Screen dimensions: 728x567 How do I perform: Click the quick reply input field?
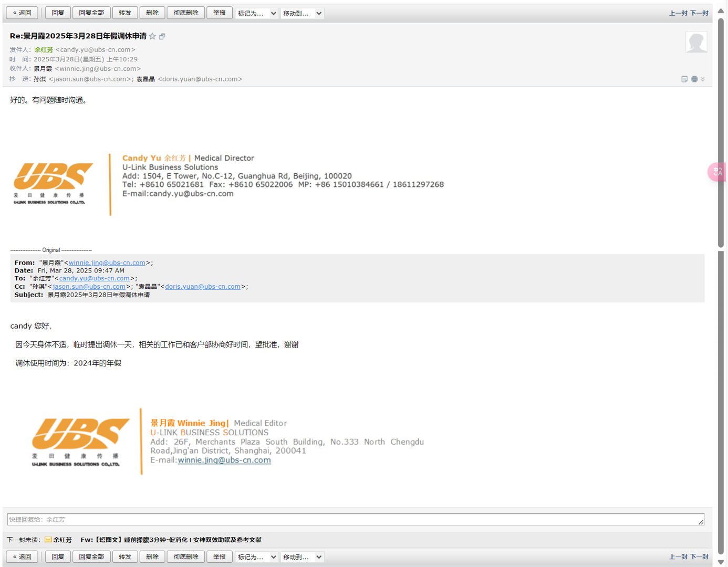[x=355, y=520]
